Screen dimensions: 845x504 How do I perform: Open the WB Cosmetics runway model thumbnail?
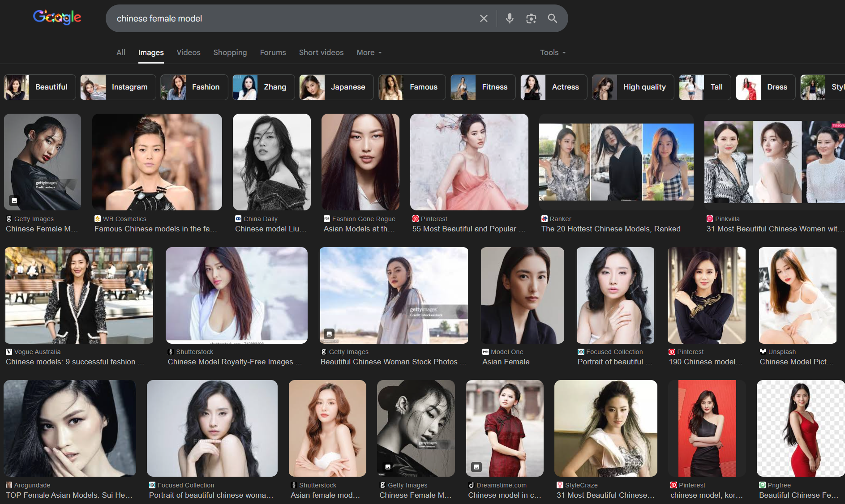pos(157,162)
